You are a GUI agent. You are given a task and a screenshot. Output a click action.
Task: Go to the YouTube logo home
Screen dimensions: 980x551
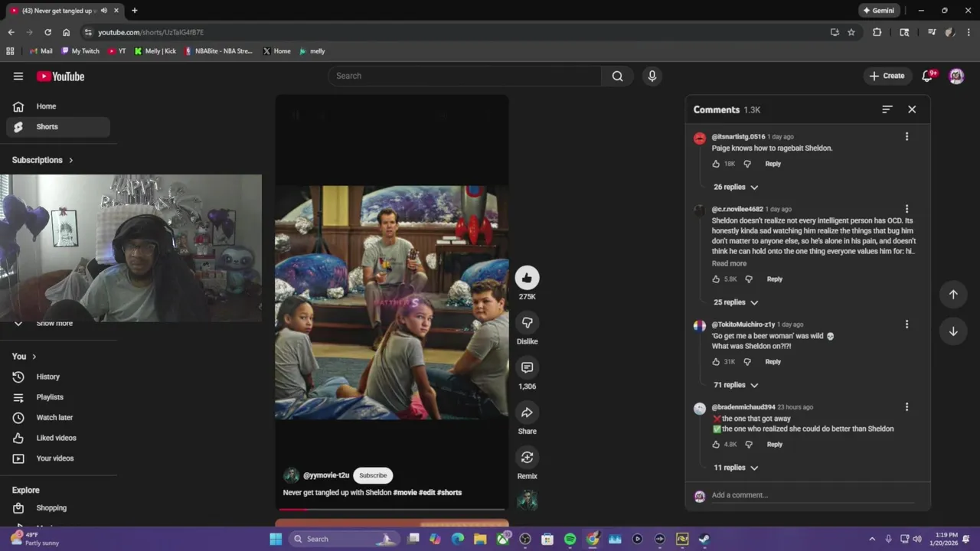click(x=60, y=76)
